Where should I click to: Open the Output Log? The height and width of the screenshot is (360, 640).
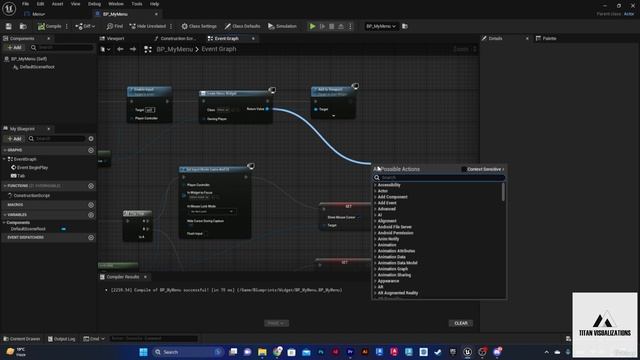[62, 339]
